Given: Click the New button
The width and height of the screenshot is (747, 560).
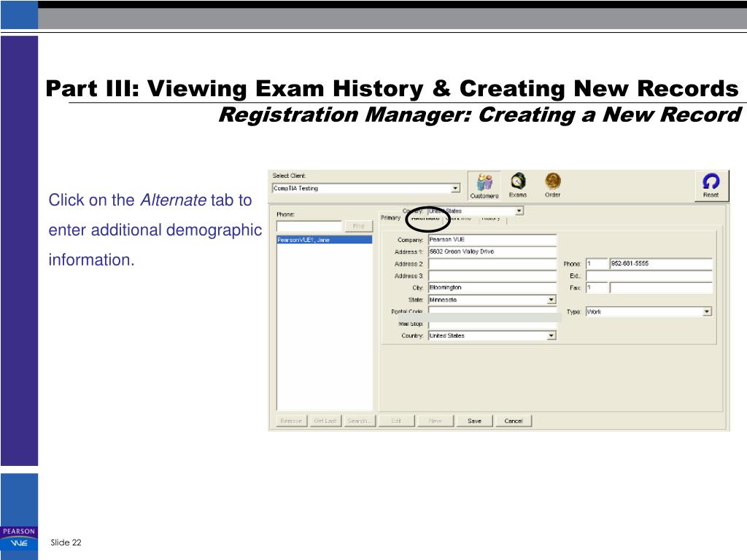Looking at the screenshot, I should coord(436,421).
